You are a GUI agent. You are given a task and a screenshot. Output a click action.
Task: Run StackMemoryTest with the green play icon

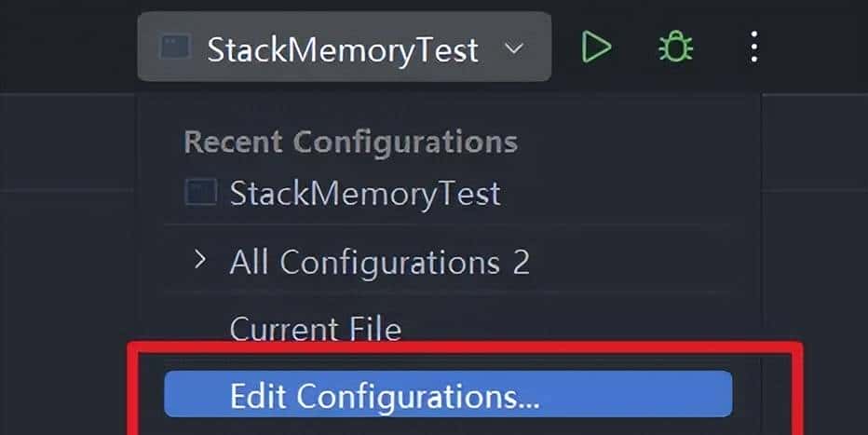(x=596, y=46)
